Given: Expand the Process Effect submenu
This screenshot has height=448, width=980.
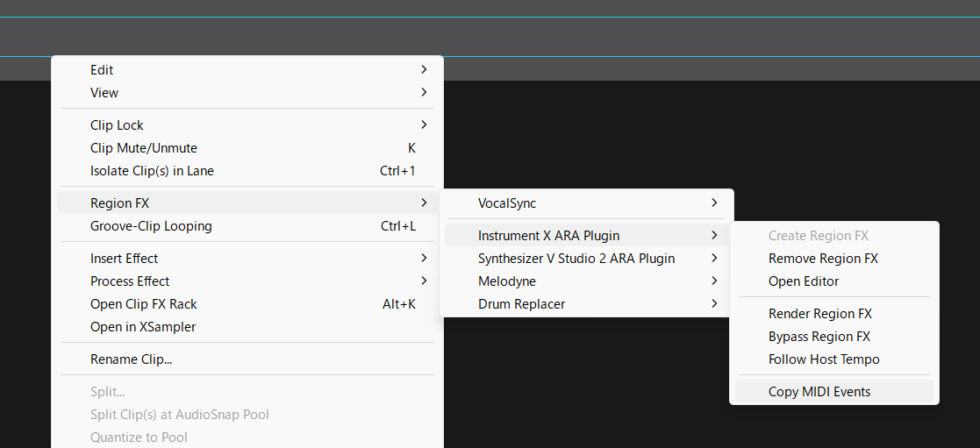Looking at the screenshot, I should tap(247, 281).
